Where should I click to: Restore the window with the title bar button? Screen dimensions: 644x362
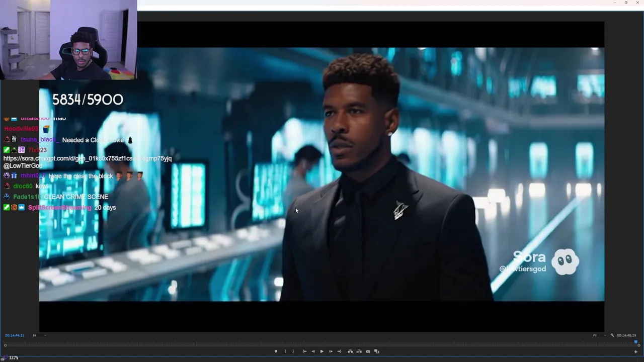click(626, 3)
